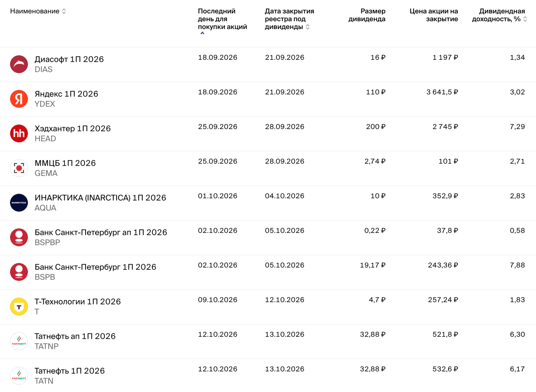Click the Yandex red logo icon
Screen dimensions: 536x392
[x=19, y=99]
